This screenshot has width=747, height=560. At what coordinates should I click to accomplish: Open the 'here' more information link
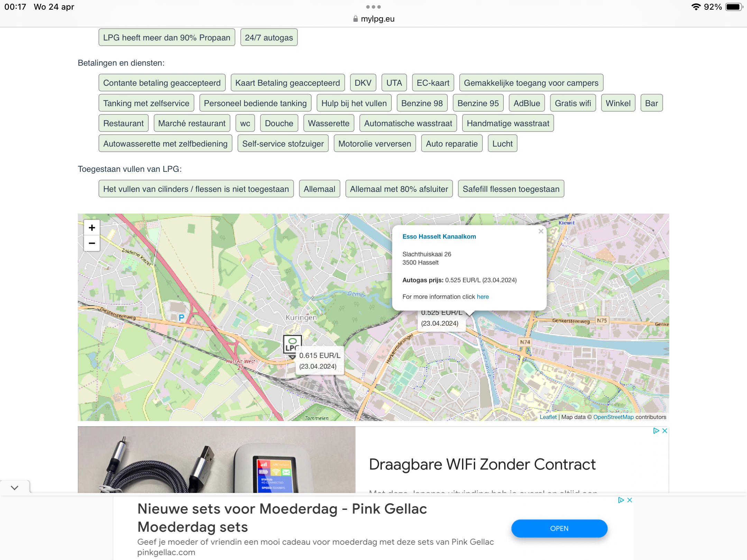482,297
